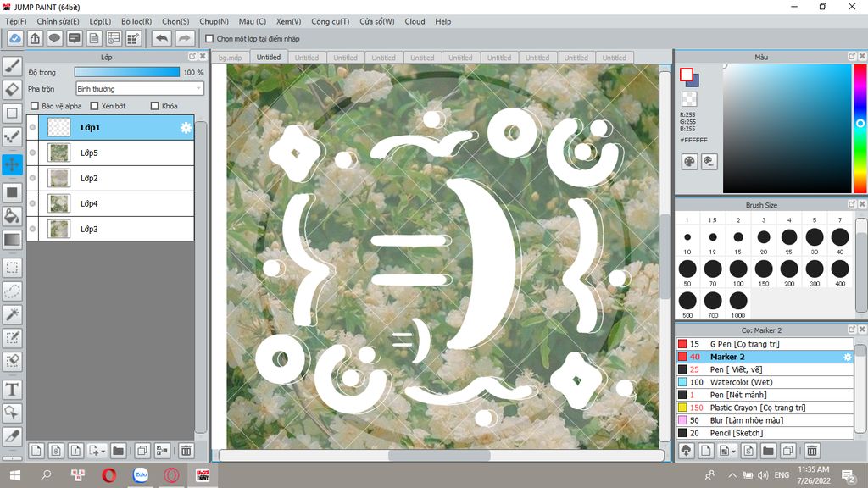Open add-layer dropdown arrow in layer panel
This screenshot has width=868, height=488.
(103, 452)
